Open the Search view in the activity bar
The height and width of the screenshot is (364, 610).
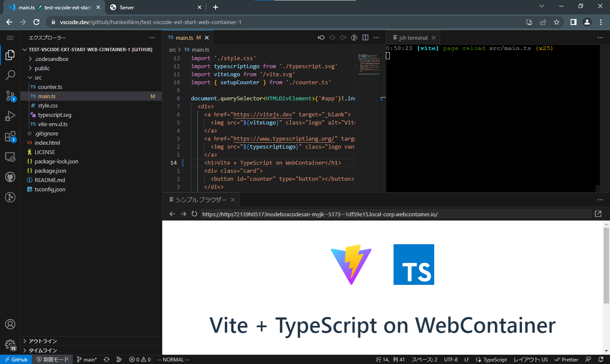(x=10, y=75)
